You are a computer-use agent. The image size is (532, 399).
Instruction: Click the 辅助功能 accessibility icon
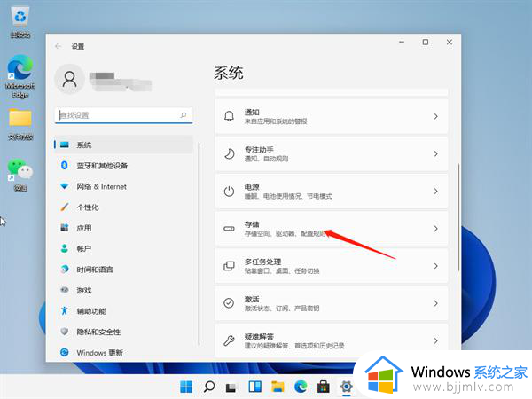click(x=64, y=310)
